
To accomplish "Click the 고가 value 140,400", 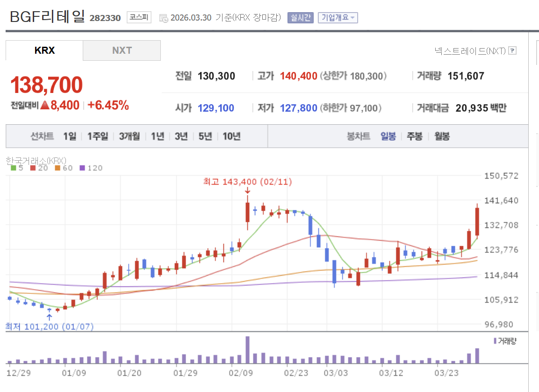I will tap(298, 76).
